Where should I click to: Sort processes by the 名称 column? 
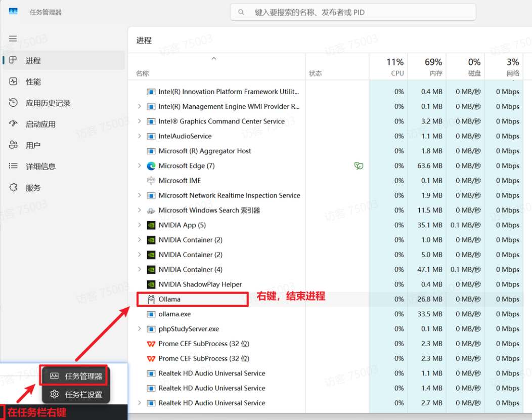(x=216, y=67)
